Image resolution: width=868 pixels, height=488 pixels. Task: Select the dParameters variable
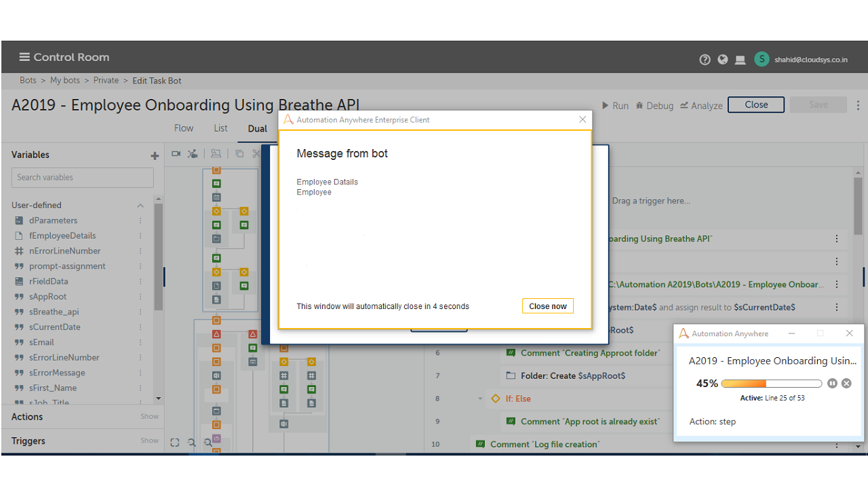(53, 220)
